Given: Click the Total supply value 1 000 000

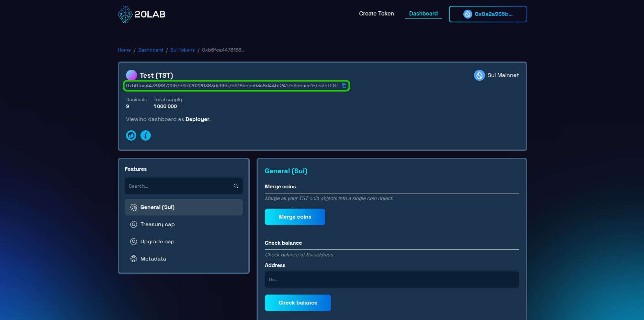Looking at the screenshot, I should click(x=165, y=106).
